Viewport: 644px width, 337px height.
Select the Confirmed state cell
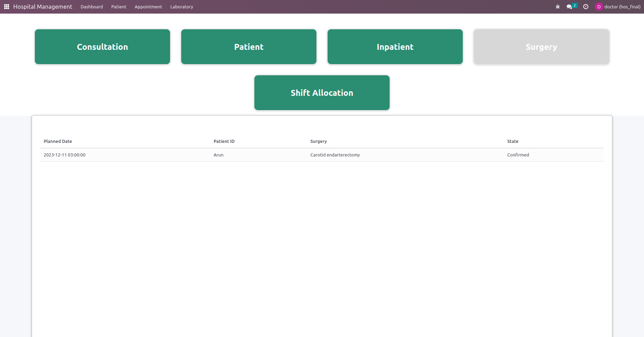tap(518, 155)
